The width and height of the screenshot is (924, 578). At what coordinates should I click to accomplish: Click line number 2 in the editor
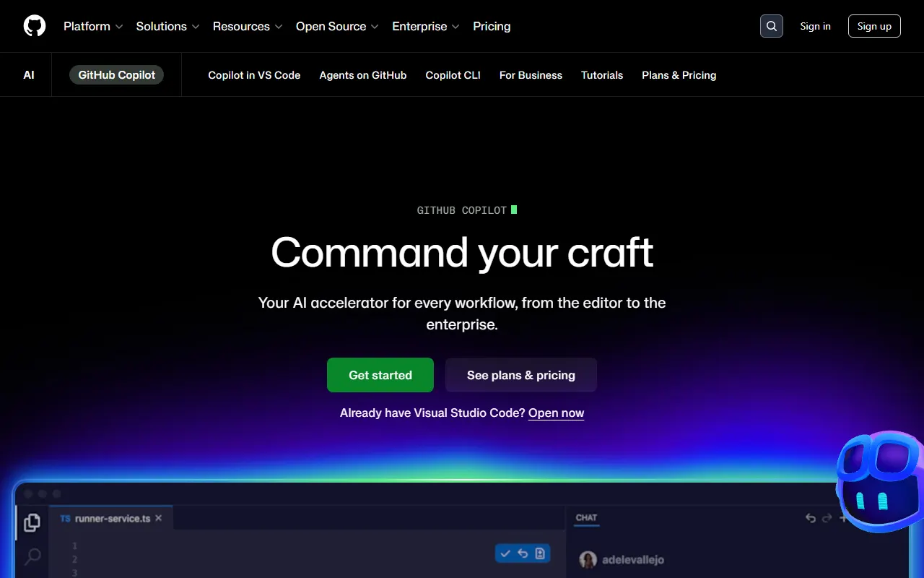[74, 560]
